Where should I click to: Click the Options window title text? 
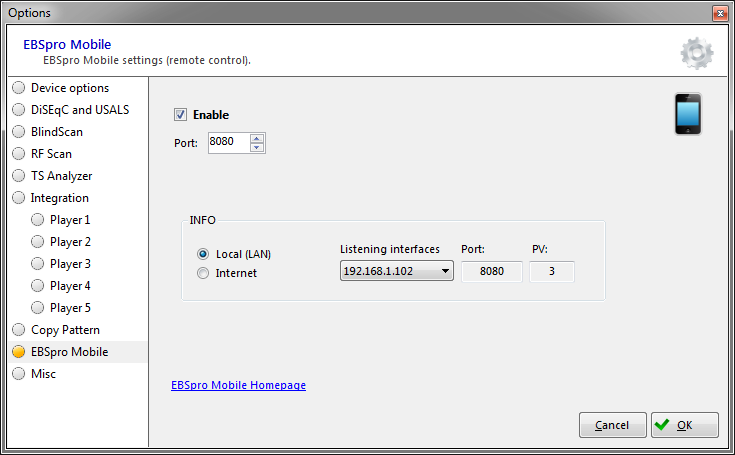[x=29, y=13]
